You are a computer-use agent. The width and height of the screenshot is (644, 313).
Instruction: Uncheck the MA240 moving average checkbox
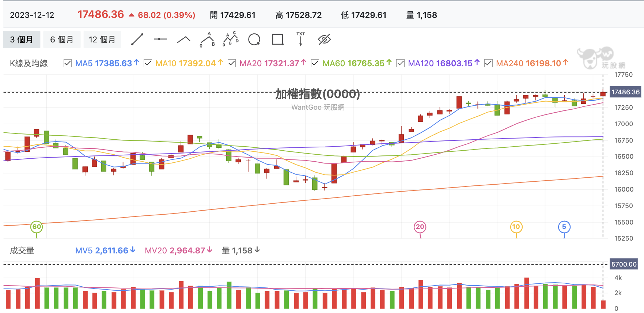pyautogui.click(x=488, y=63)
